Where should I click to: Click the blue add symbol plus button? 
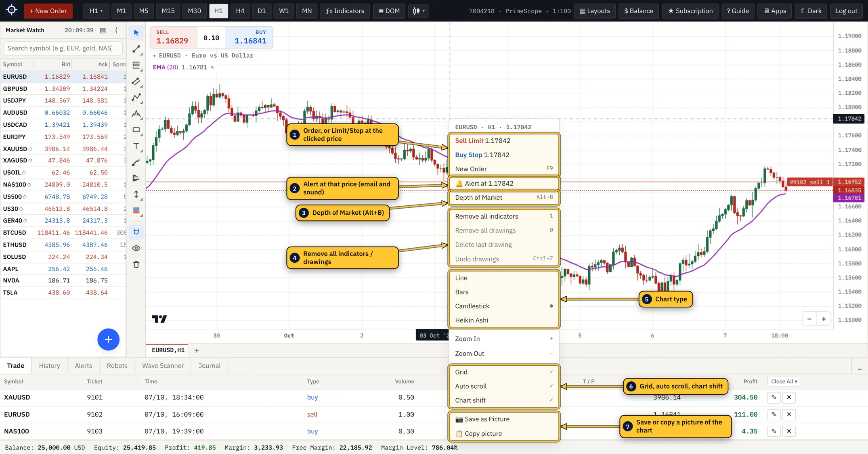108,339
